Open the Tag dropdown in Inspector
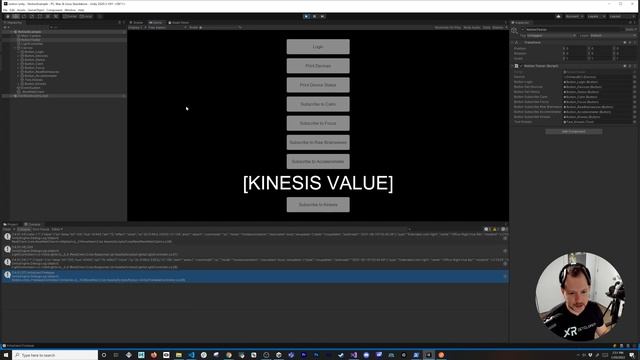The image size is (640, 360). click(x=551, y=36)
